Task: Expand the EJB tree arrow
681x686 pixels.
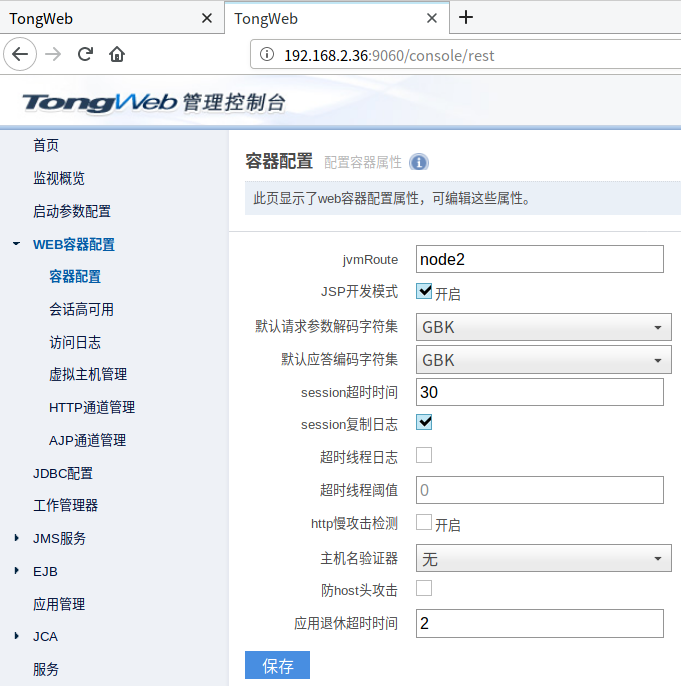Action: (x=17, y=570)
